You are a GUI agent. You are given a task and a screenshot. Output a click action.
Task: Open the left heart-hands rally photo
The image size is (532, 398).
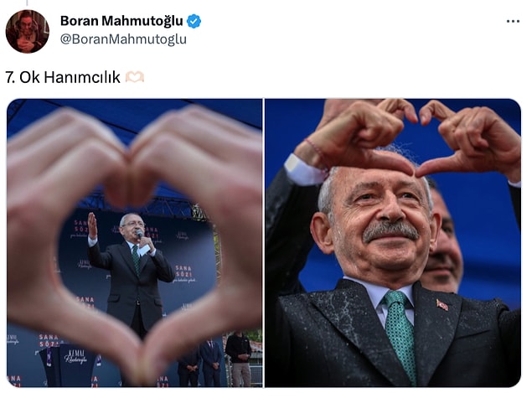pyautogui.click(x=135, y=243)
